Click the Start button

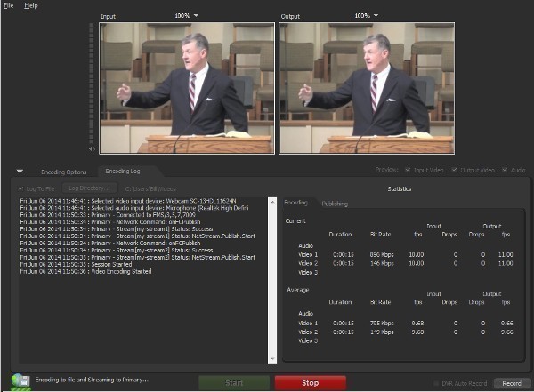point(234,383)
